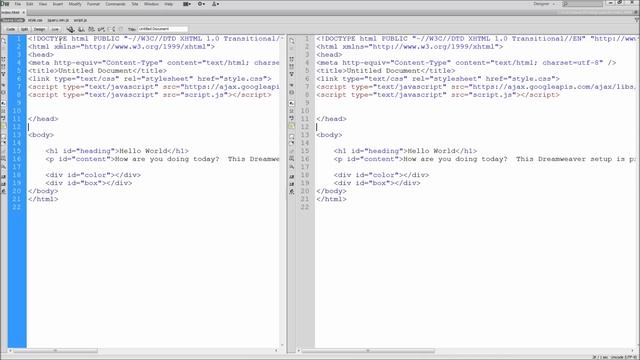Screen dimensions: 640x360
Task: Click Recent Snippets in right pane toolbar
Action: coord(291,159)
